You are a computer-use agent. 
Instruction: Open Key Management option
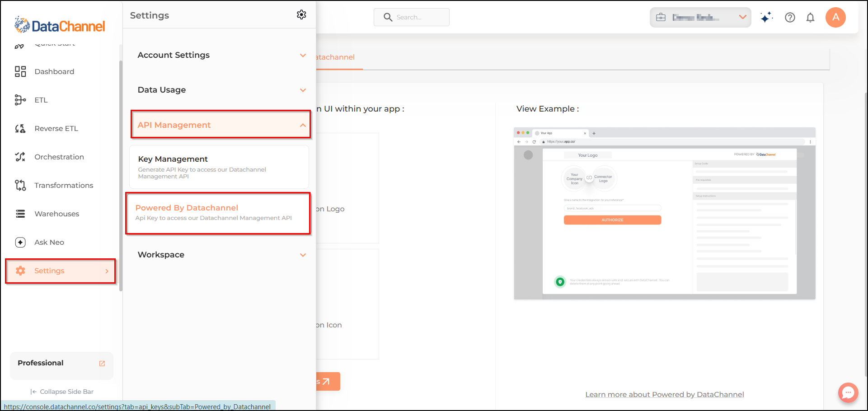click(x=219, y=167)
